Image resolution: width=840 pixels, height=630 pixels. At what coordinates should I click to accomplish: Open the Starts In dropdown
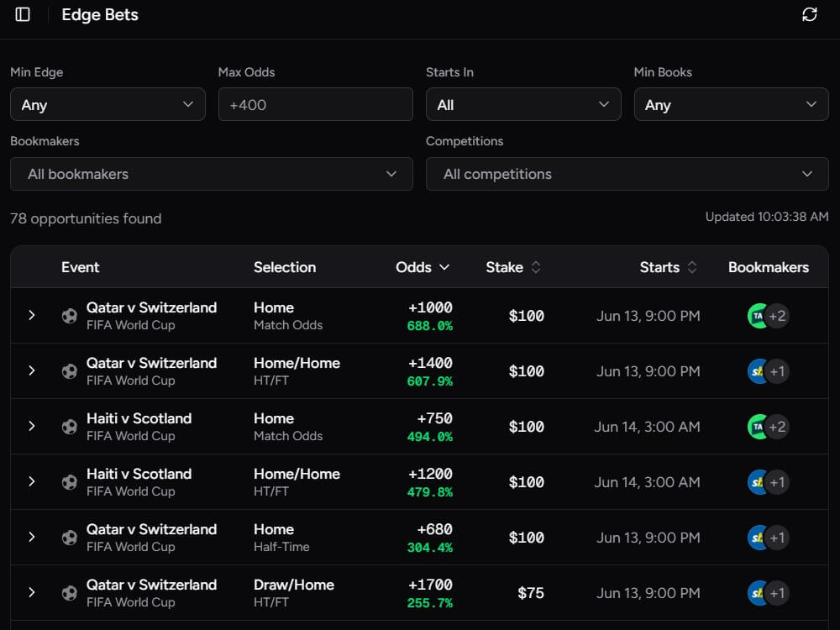click(523, 104)
